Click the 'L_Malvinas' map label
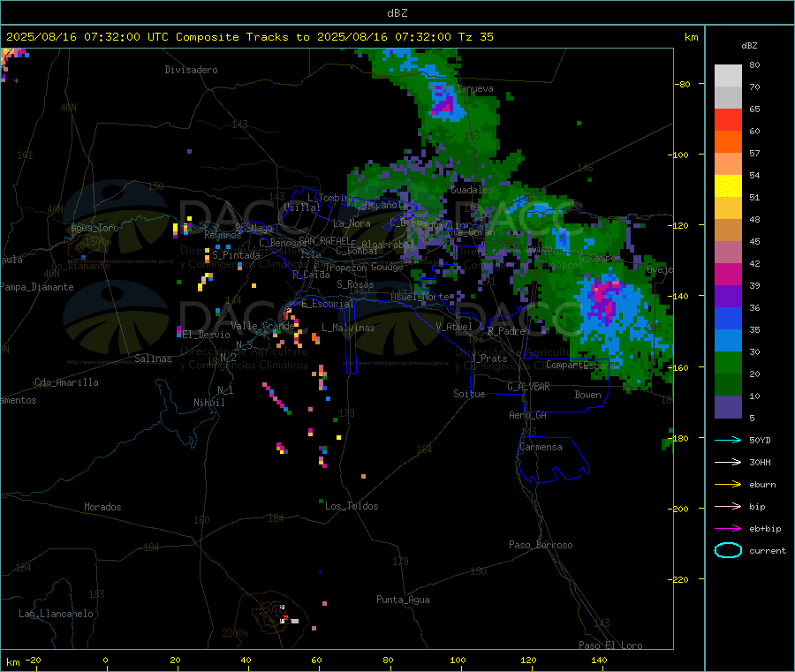 tap(348, 328)
